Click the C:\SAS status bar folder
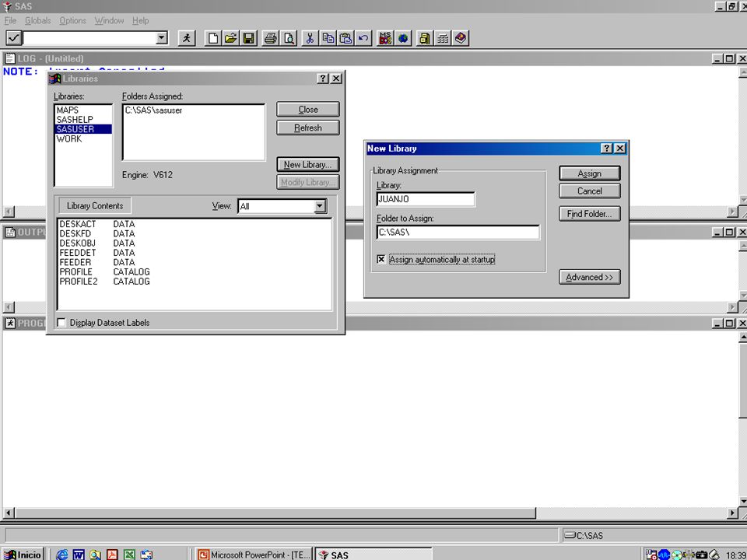Image resolution: width=747 pixels, height=560 pixels. click(584, 535)
